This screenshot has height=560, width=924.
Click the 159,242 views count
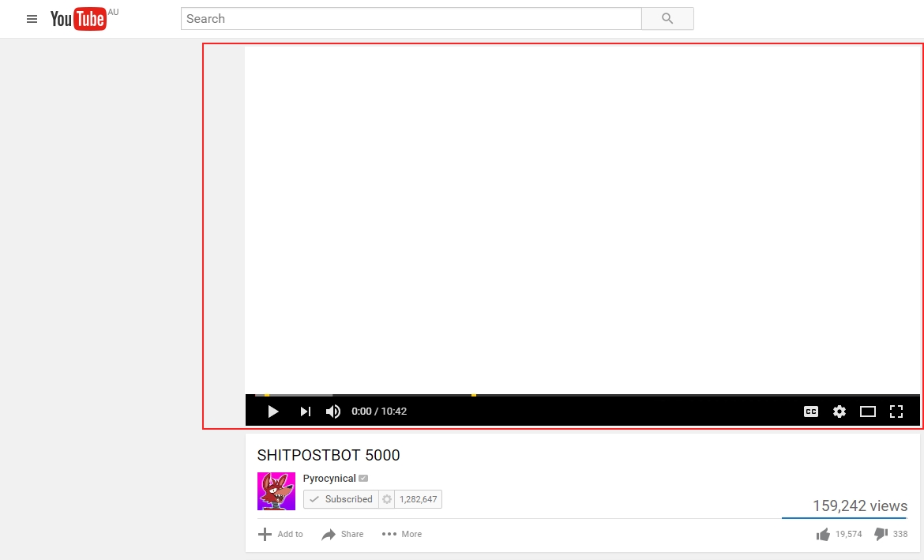tap(860, 506)
